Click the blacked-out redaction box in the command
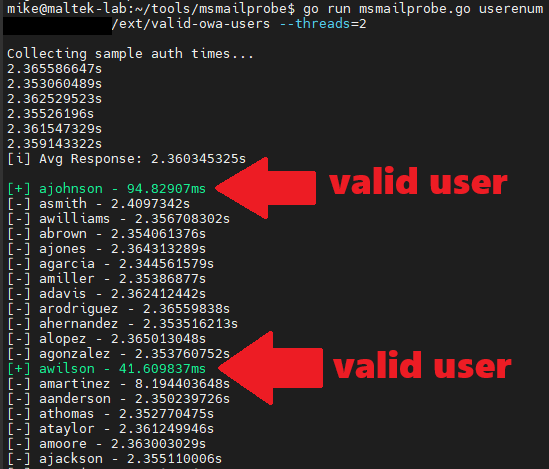 tap(57, 26)
